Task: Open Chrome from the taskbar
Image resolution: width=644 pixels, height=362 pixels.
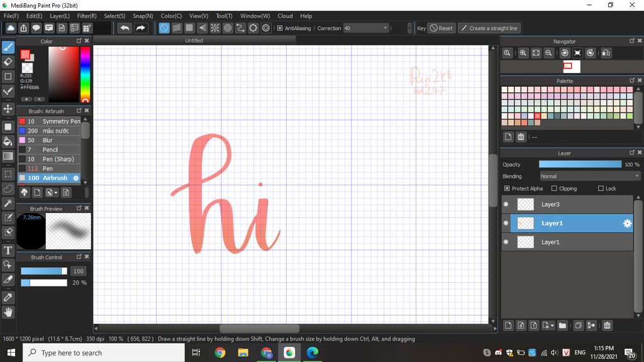Action: 220,353
